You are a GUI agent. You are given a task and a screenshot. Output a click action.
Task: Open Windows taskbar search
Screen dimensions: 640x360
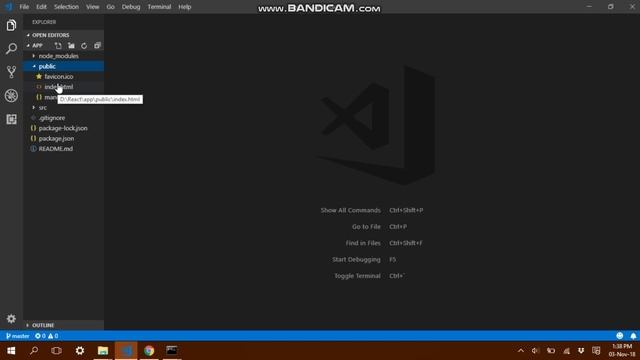click(x=34, y=351)
